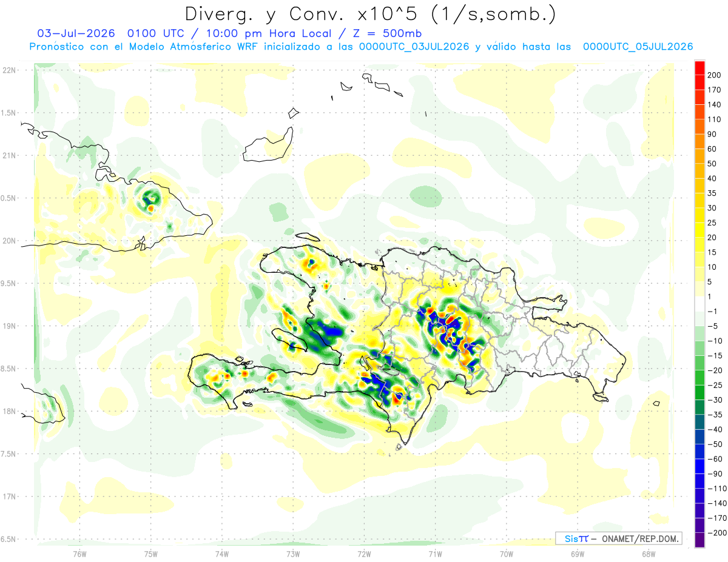
Task: Click the colorbar label '-90'
Action: tap(714, 473)
